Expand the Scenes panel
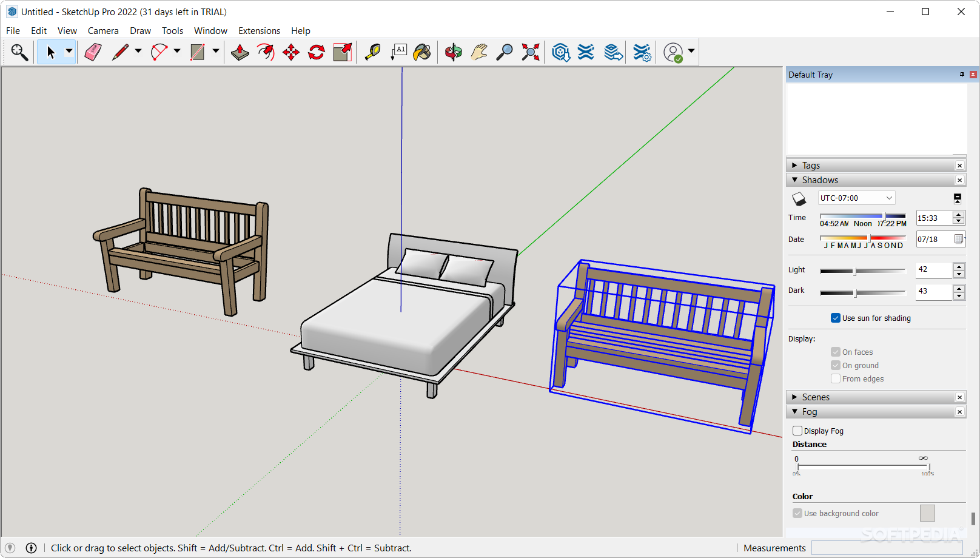980x558 pixels. (x=794, y=397)
